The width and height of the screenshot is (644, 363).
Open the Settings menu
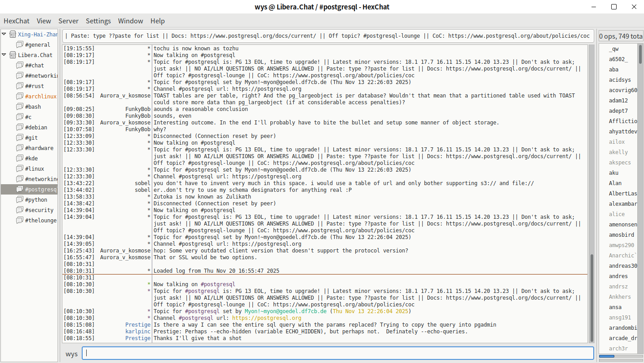click(98, 21)
